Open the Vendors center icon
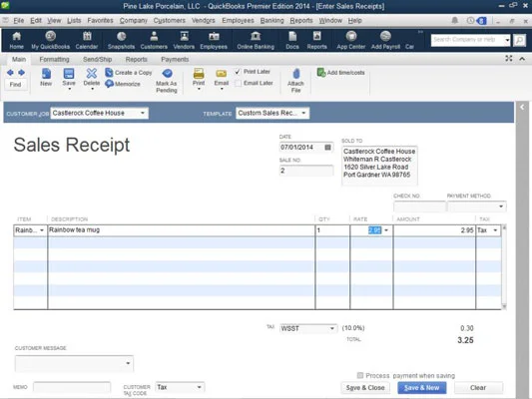This screenshot has width=532, height=399. point(184,40)
